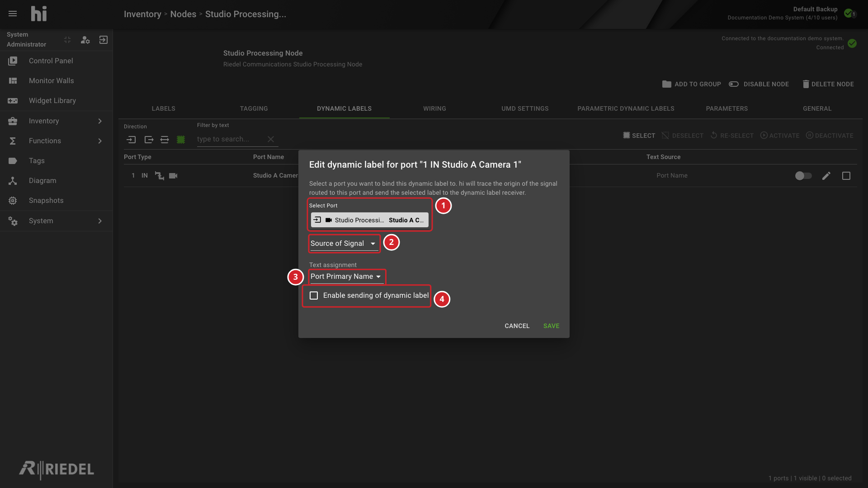
Task: Open user settings icon
Action: [x=85, y=40]
